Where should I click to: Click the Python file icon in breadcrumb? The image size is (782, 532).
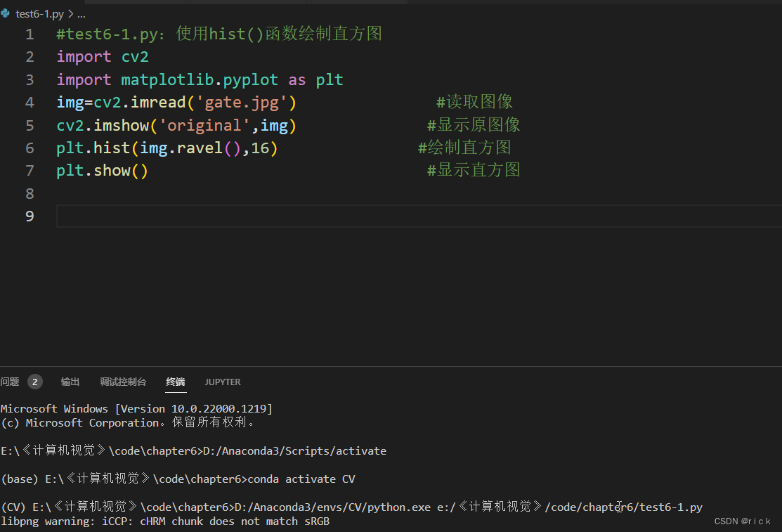(6, 13)
